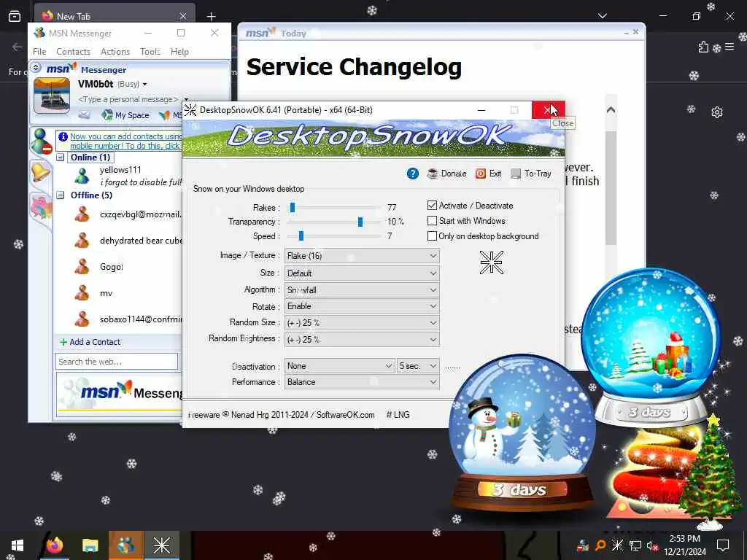
Task: Enable Only on desktop background checkbox
Action: [432, 236]
